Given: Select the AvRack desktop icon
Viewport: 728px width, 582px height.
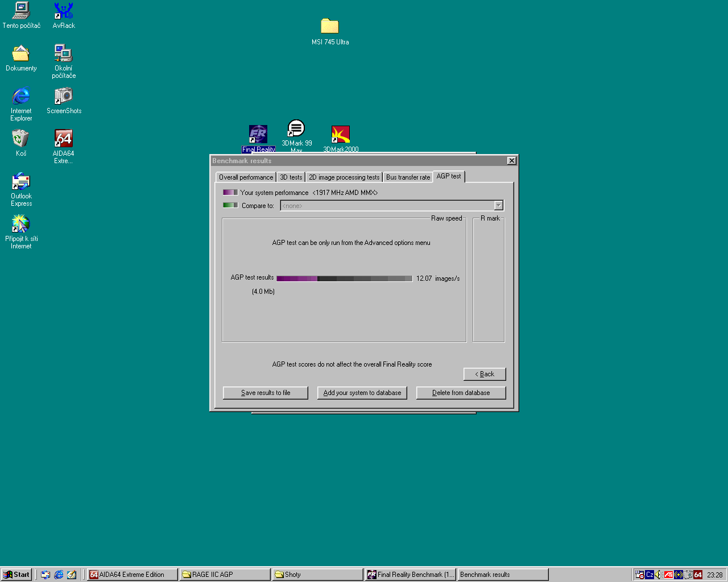Looking at the screenshot, I should 64,11.
